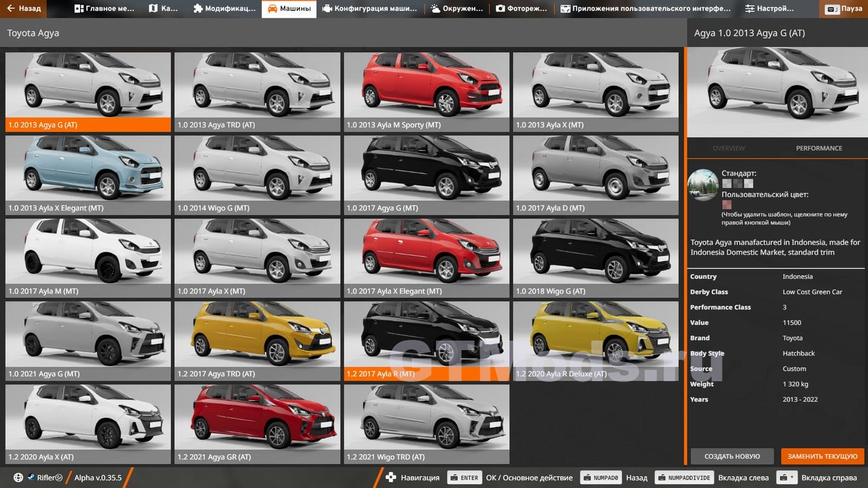Select 1.0 2014 Wigo G (MT) car
Image resolution: width=868 pixels, height=488 pixels.
point(257,175)
